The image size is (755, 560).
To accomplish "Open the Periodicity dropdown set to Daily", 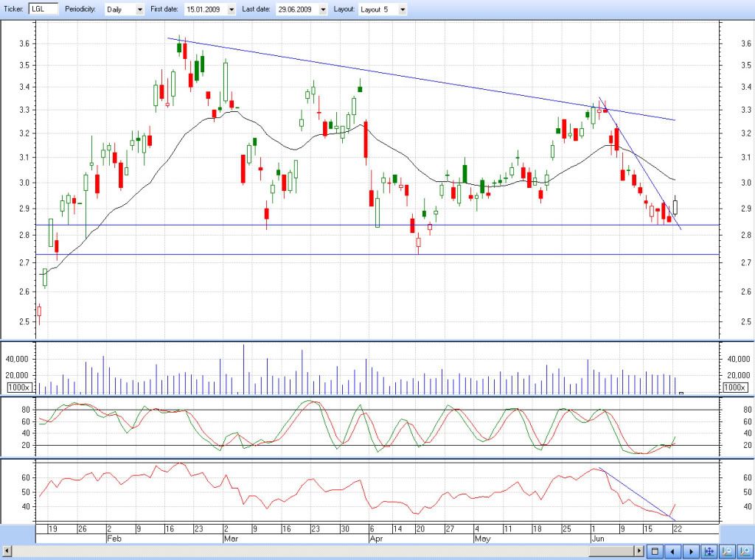I will click(139, 10).
